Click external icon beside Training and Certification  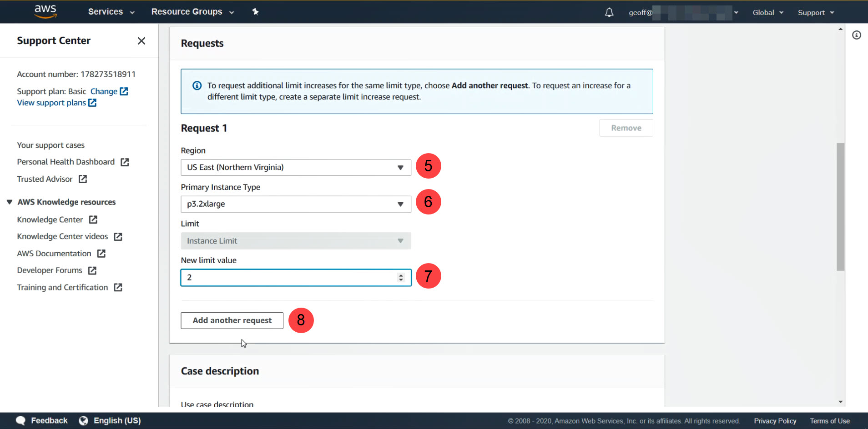coord(118,287)
